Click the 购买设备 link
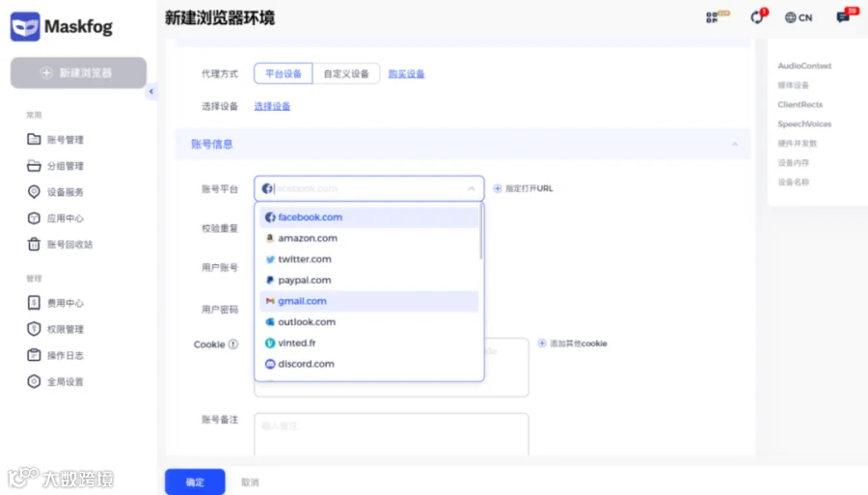868x495 pixels. 406,74
